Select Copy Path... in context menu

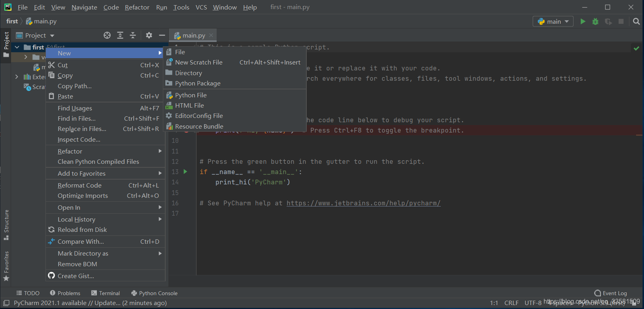105,86
